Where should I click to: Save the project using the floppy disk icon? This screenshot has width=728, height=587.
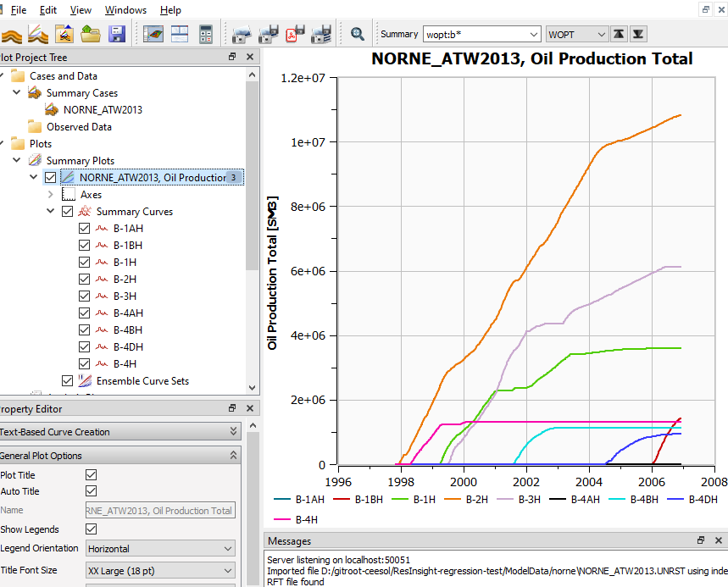[116, 34]
